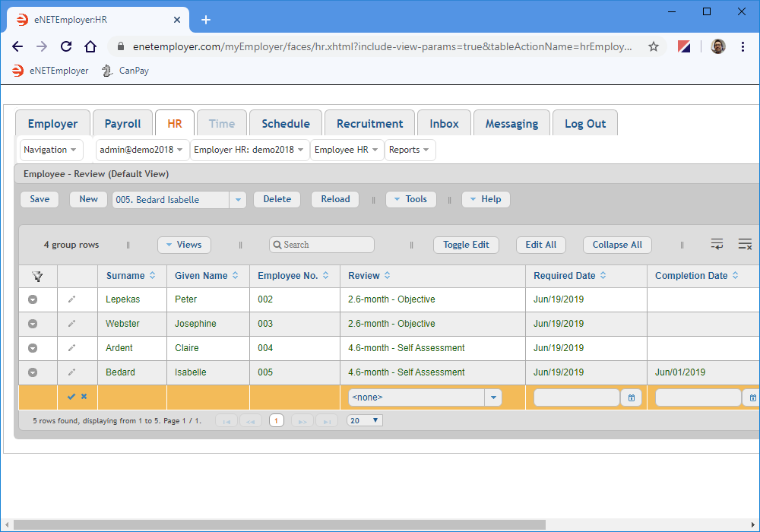This screenshot has height=532, width=760.
Task: Open the Reports dropdown menu
Action: [x=410, y=150]
